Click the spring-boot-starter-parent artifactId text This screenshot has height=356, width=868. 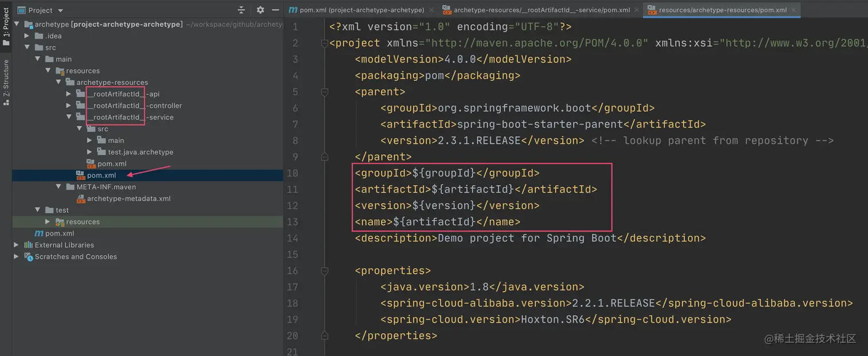tap(540, 124)
